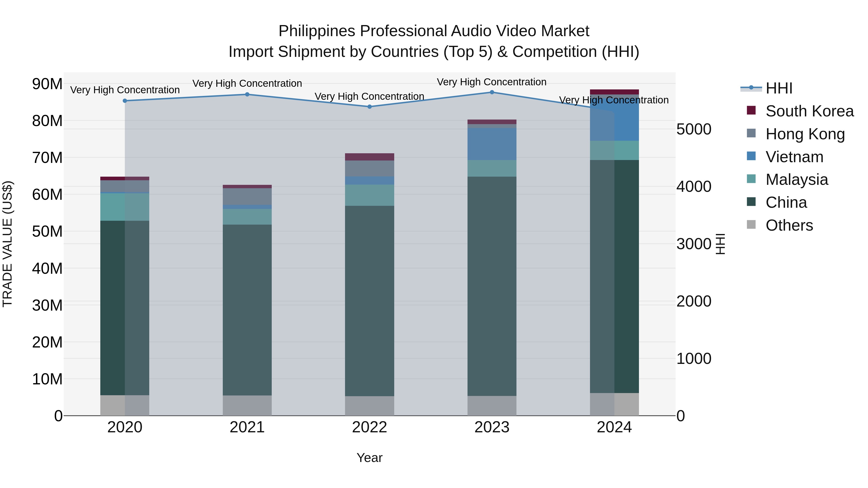
Task: Select the 2020 HHI data point
Action: [125, 101]
